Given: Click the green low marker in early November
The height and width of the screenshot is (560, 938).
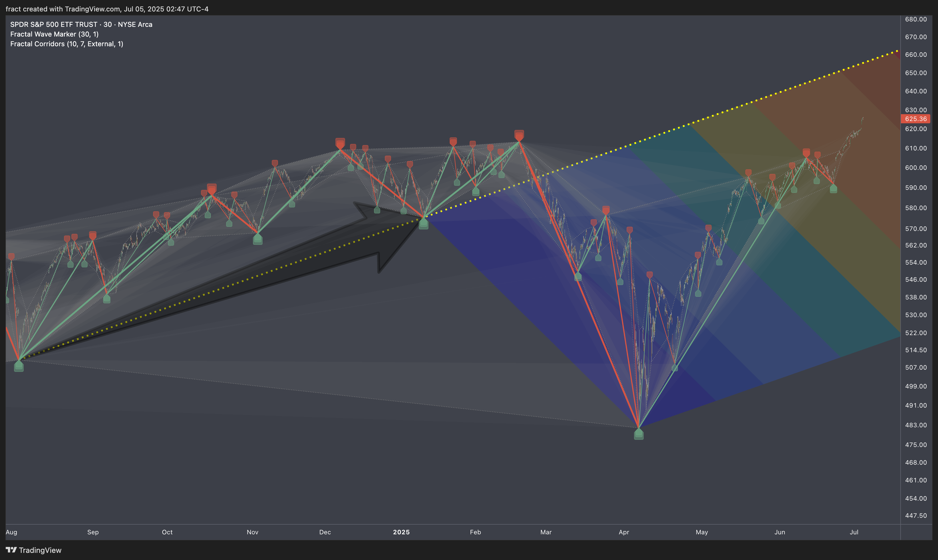Looking at the screenshot, I should [257, 239].
